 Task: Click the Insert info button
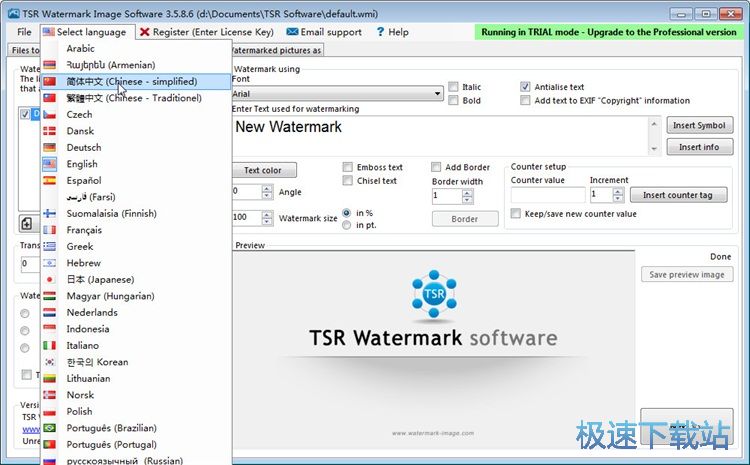click(x=699, y=147)
